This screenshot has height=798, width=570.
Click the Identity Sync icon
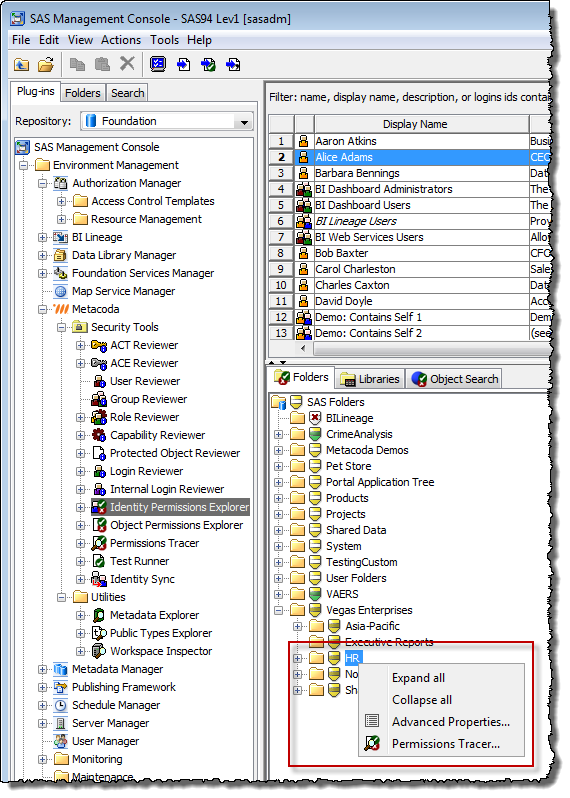click(99, 579)
